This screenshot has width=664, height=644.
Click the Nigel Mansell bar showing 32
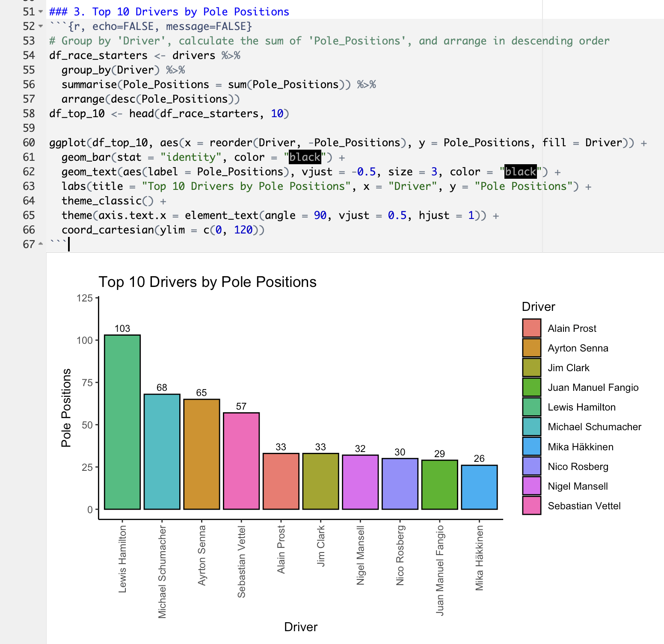tap(360, 482)
